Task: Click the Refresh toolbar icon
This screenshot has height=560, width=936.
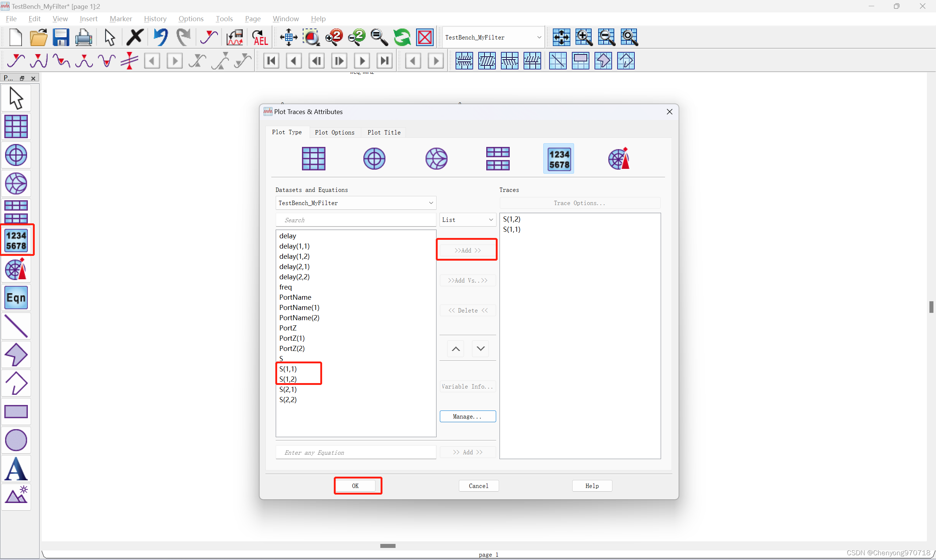Action: 402,37
